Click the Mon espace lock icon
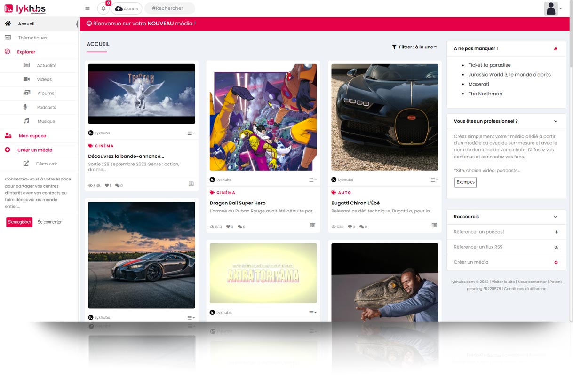The image size is (573, 392). click(8, 136)
